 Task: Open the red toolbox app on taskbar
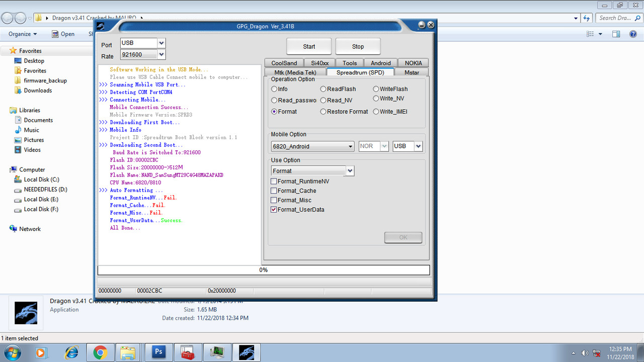188,352
